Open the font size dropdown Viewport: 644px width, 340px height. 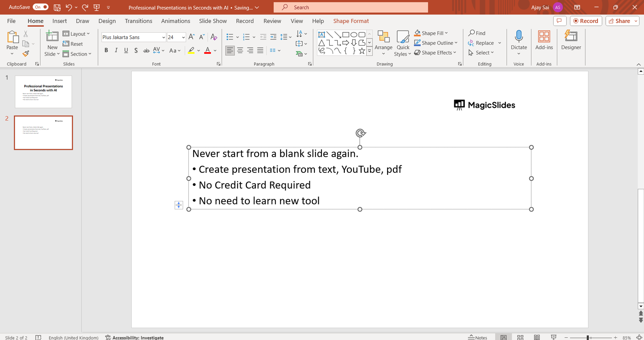tap(183, 37)
